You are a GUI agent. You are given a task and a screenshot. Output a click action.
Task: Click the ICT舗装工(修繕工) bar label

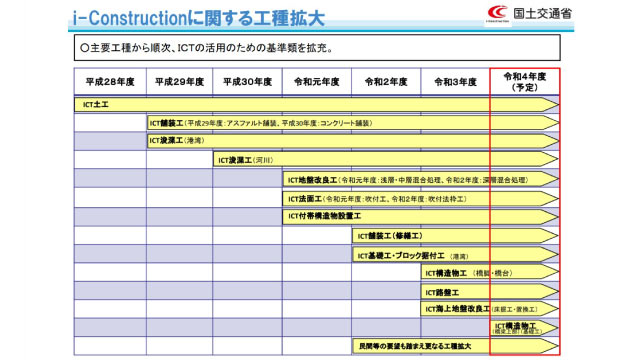390,236
